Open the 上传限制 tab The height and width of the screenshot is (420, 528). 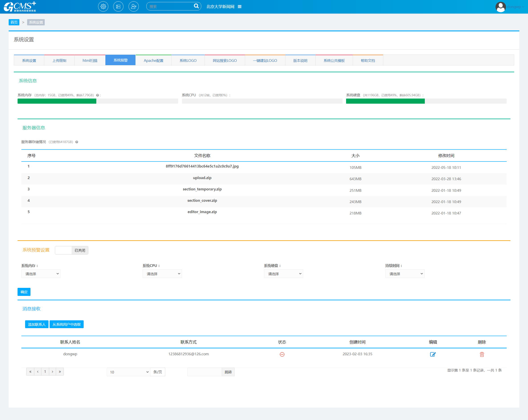point(59,61)
